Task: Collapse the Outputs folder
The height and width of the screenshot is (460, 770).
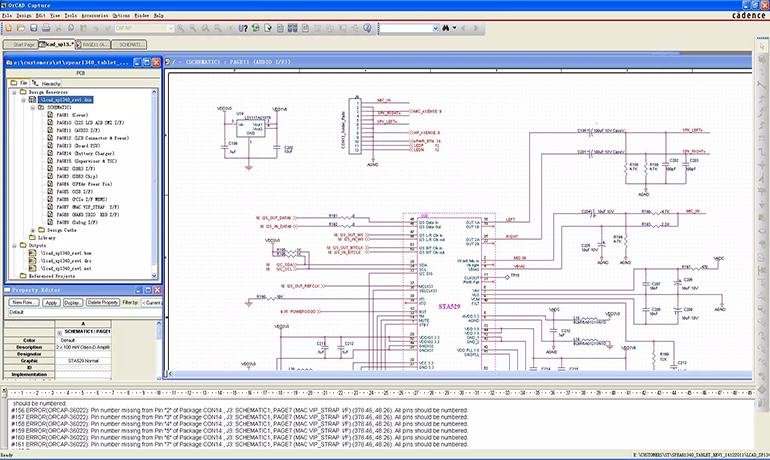Action: [x=14, y=245]
